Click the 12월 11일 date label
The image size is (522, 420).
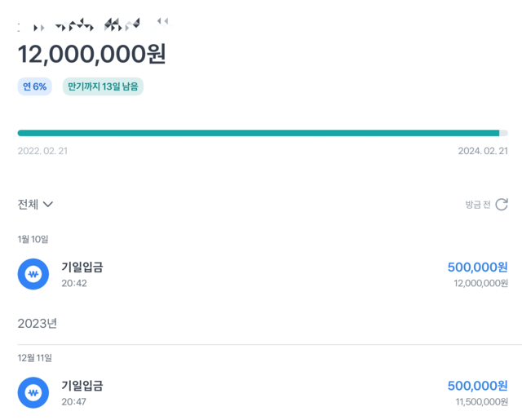36,358
